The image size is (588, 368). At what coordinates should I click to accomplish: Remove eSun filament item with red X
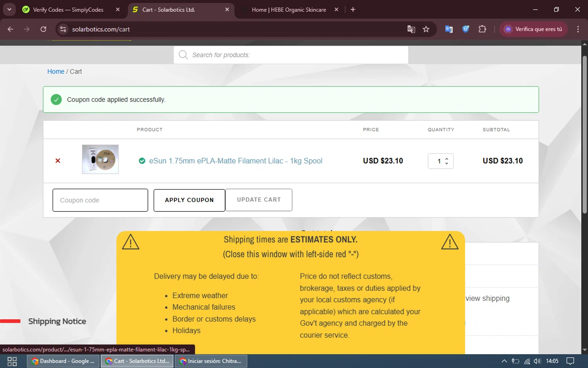[58, 160]
